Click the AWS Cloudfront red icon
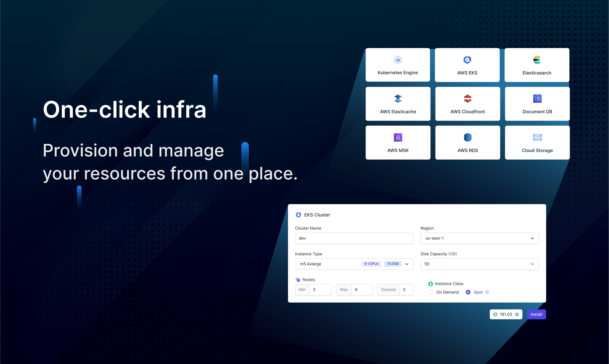Screen dimensions: 609x364 coord(468,98)
